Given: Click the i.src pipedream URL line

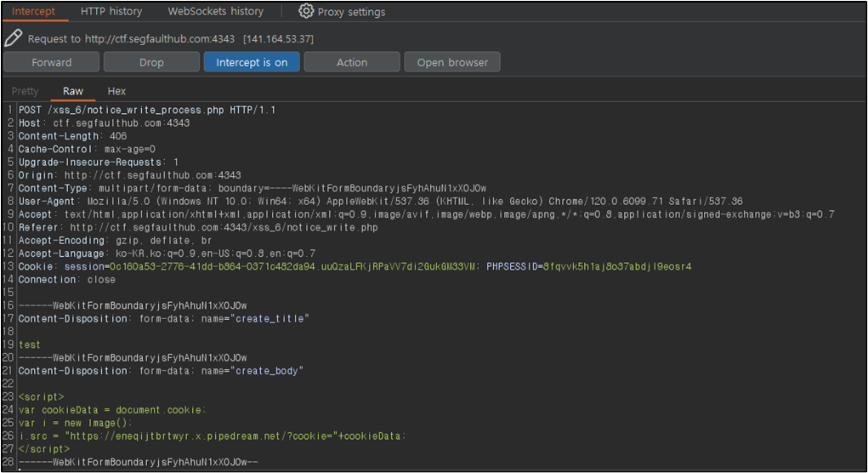Looking at the screenshot, I should point(213,436).
